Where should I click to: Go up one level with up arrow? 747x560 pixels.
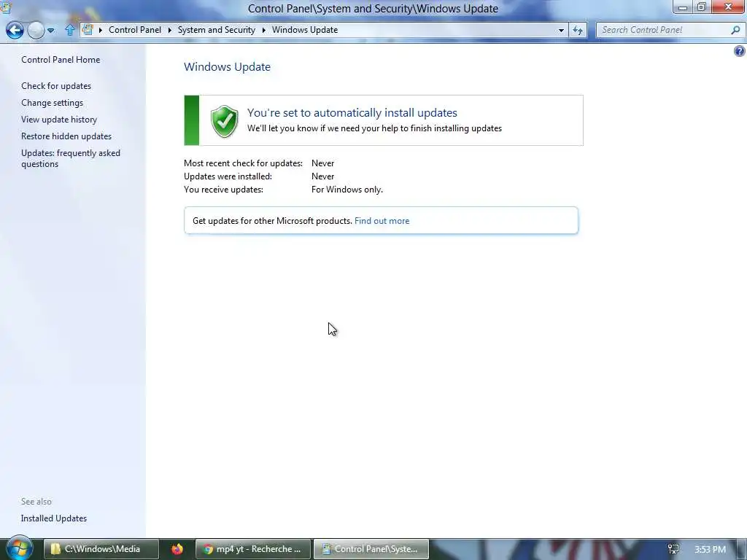point(69,30)
